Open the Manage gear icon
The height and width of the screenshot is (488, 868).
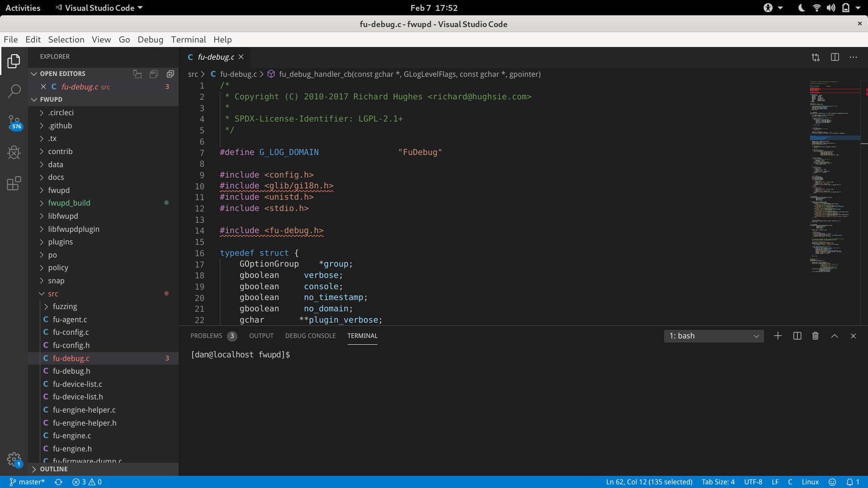(14, 460)
